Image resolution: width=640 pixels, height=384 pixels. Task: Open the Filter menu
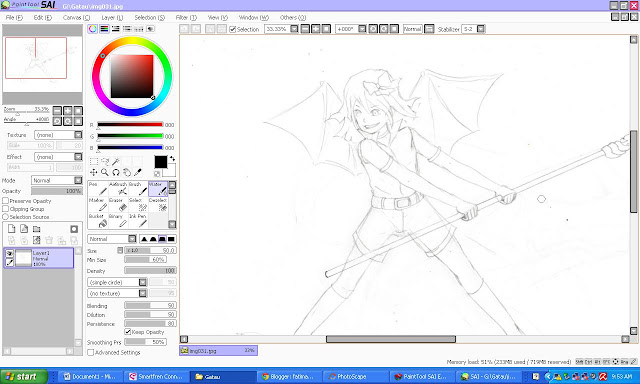tap(186, 18)
